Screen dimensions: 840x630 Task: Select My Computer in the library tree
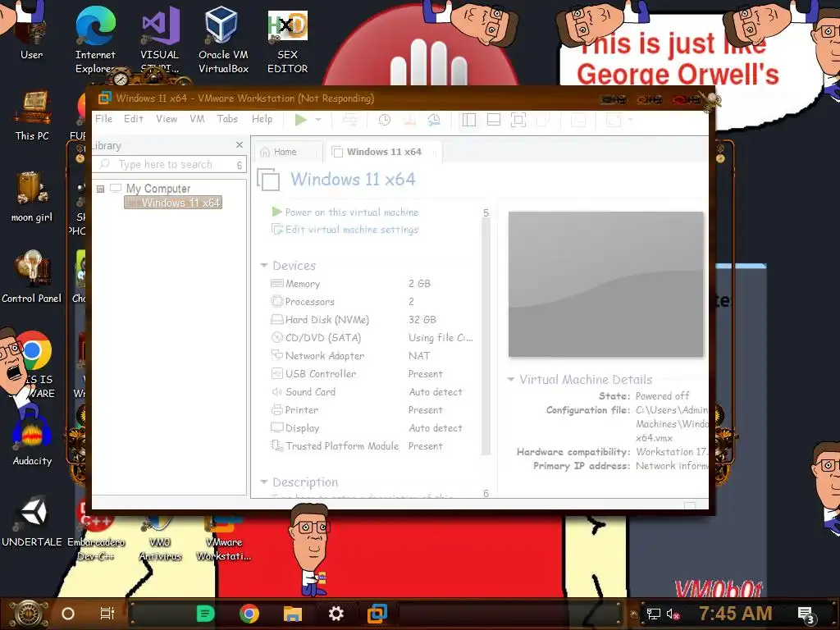(x=158, y=189)
